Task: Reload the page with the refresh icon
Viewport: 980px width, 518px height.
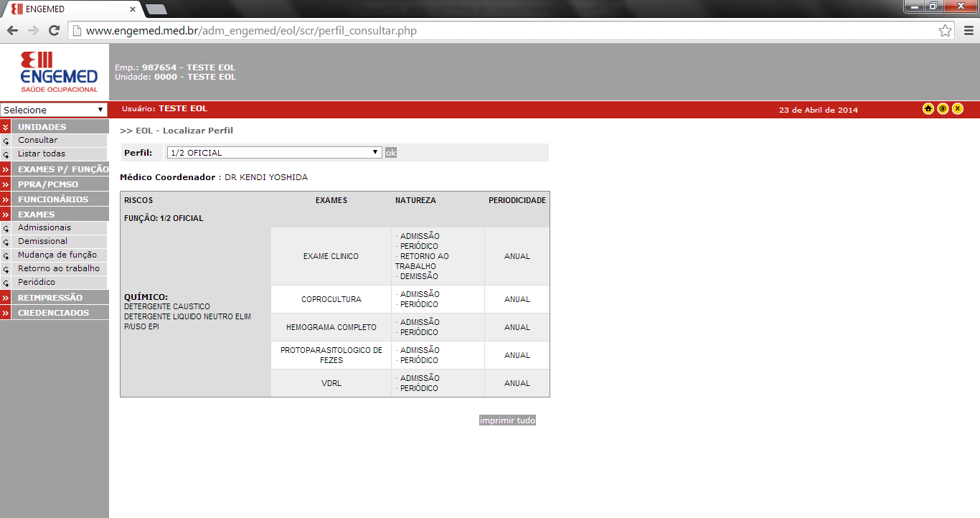Action: point(54,31)
